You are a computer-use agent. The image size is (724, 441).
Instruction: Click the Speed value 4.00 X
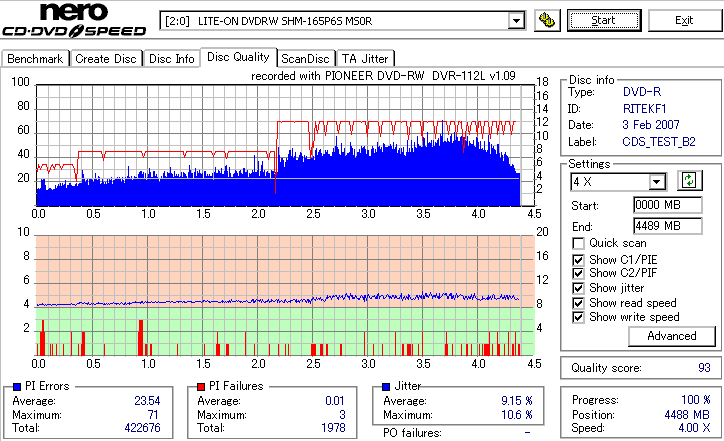[x=694, y=428]
